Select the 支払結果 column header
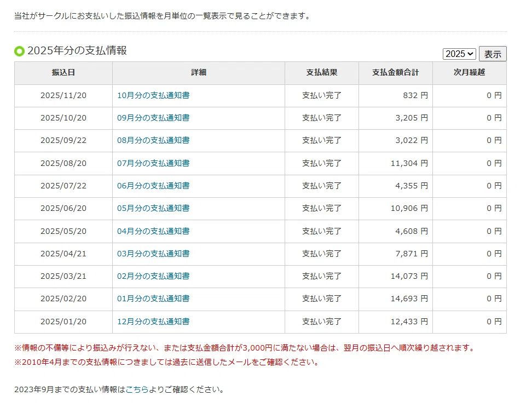The width and height of the screenshot is (532, 413). 322,72
